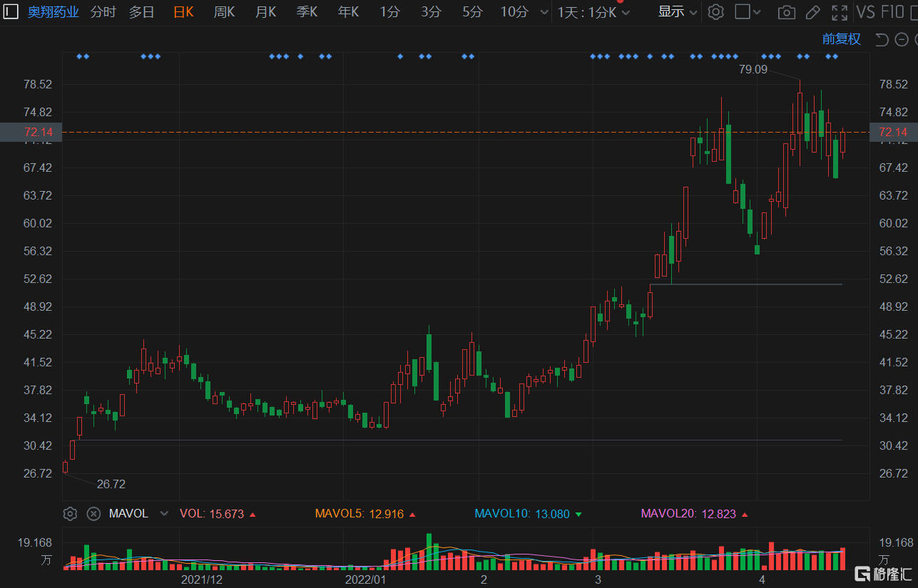This screenshot has height=588, width=918.
Task: Click the 2022/01 date axis label
Action: pos(365,579)
